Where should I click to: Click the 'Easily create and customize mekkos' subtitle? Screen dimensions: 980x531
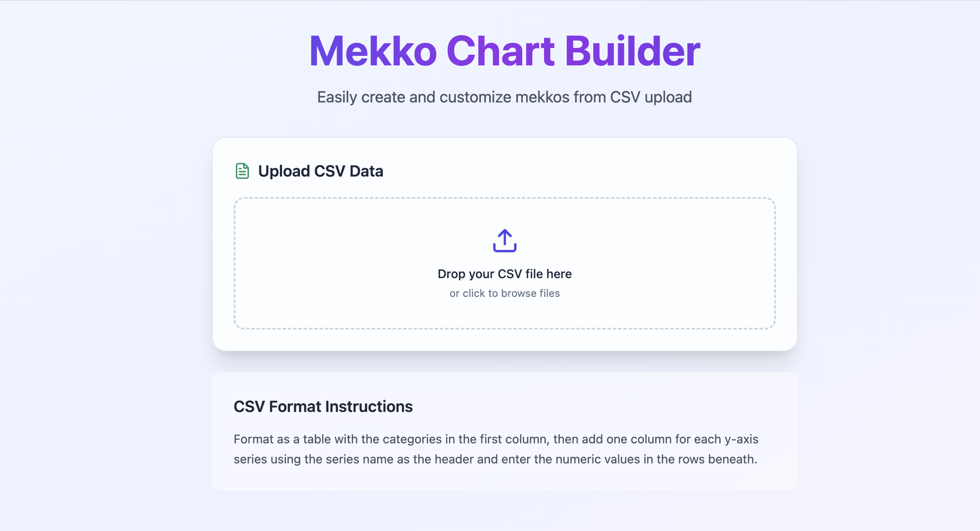[x=504, y=97]
